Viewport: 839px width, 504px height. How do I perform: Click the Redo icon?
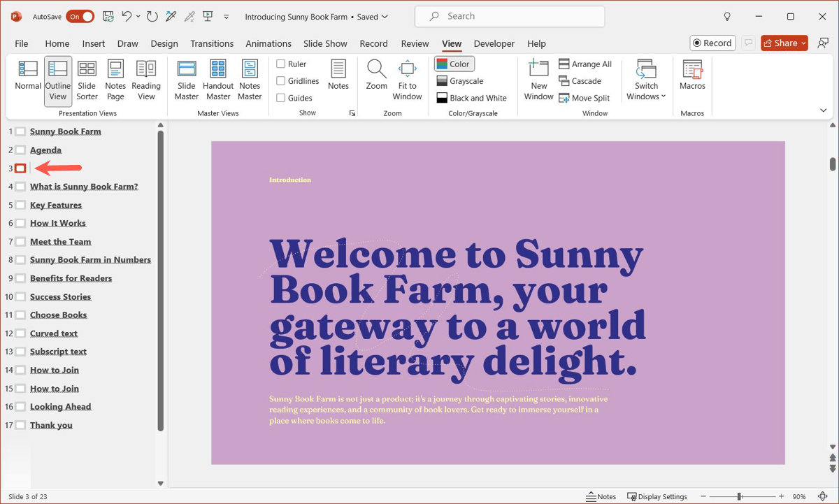[x=152, y=16]
